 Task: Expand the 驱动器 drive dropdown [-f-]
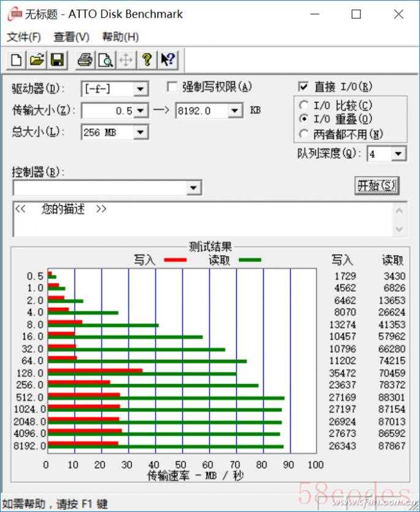pos(141,89)
